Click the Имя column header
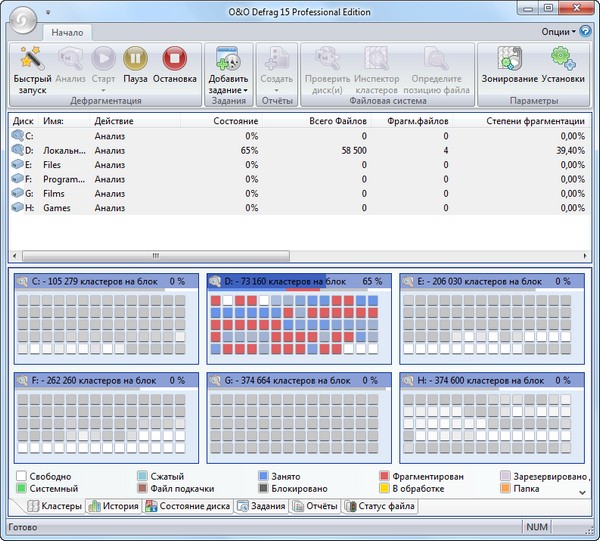 coord(55,121)
